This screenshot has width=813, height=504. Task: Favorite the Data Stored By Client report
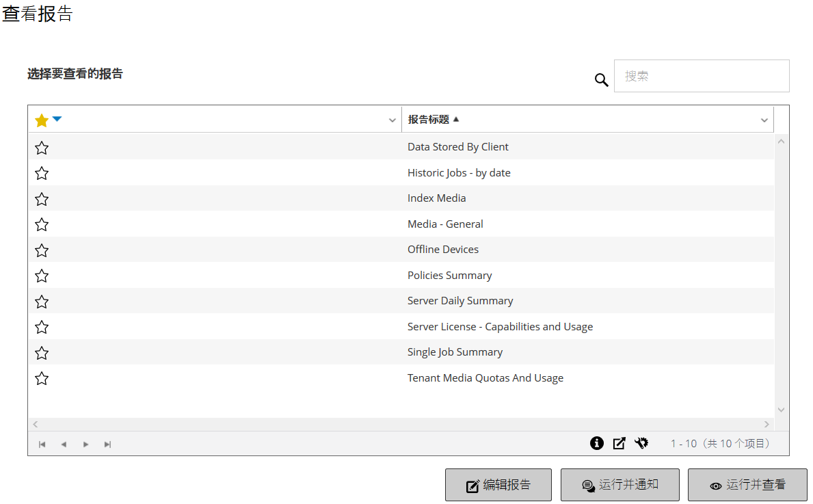(x=42, y=148)
